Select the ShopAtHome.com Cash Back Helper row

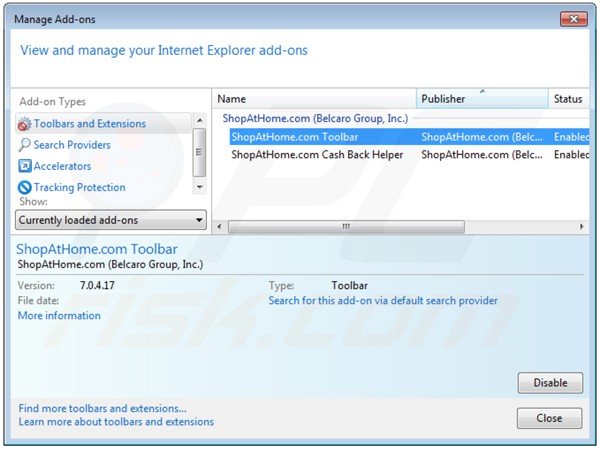click(409, 155)
